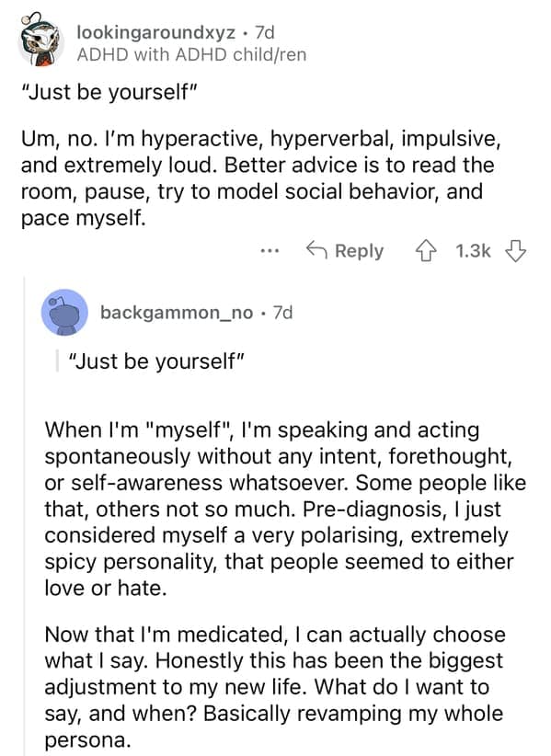Click the Reply arrow icon

319,250
